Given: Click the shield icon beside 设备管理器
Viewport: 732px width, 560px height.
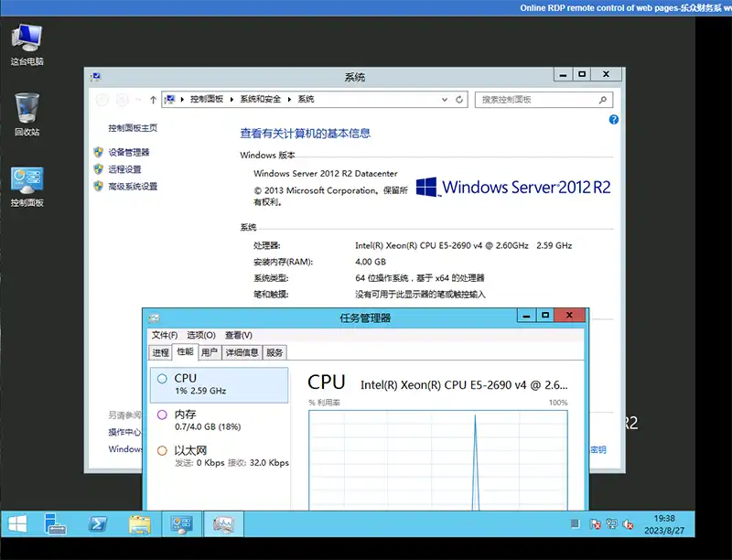Looking at the screenshot, I should [x=98, y=152].
